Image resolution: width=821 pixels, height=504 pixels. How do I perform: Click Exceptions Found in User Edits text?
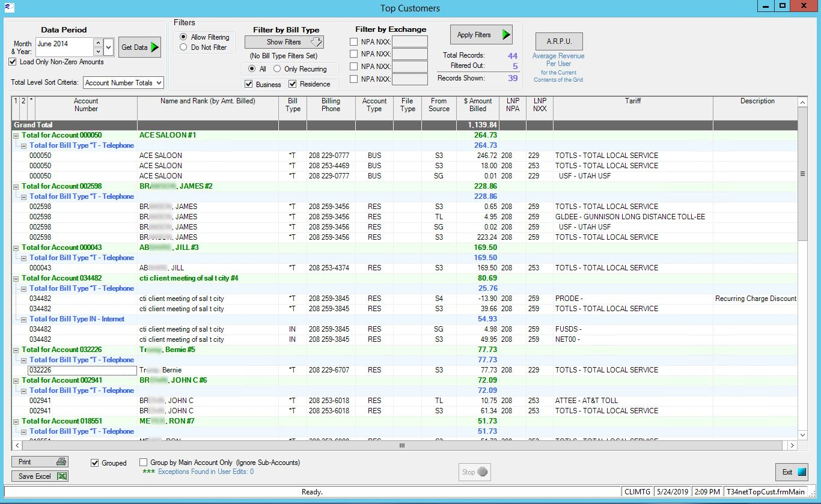coord(206,472)
